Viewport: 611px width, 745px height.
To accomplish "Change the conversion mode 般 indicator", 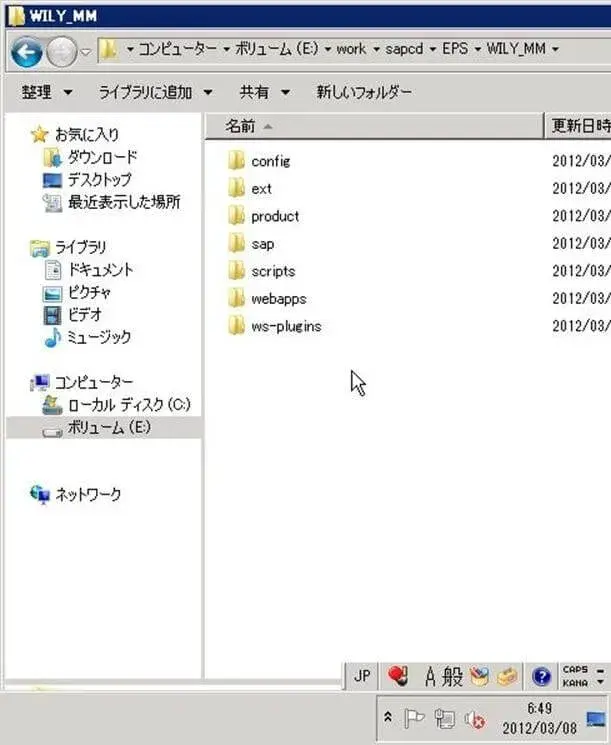I will coord(452,676).
